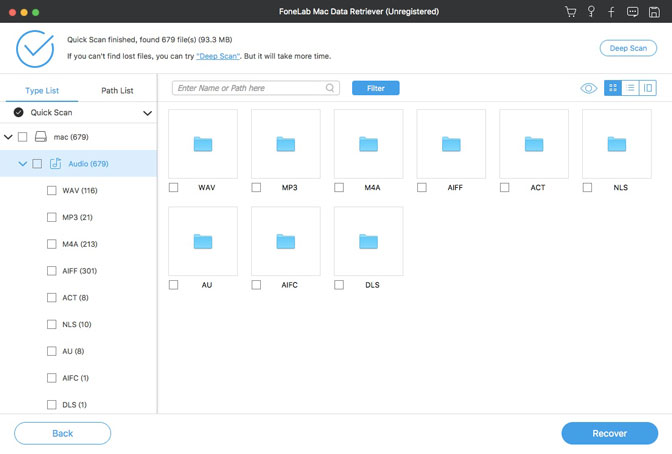Open the feedback chat bubble icon
Image resolution: width=672 pixels, height=454 pixels.
633,12
